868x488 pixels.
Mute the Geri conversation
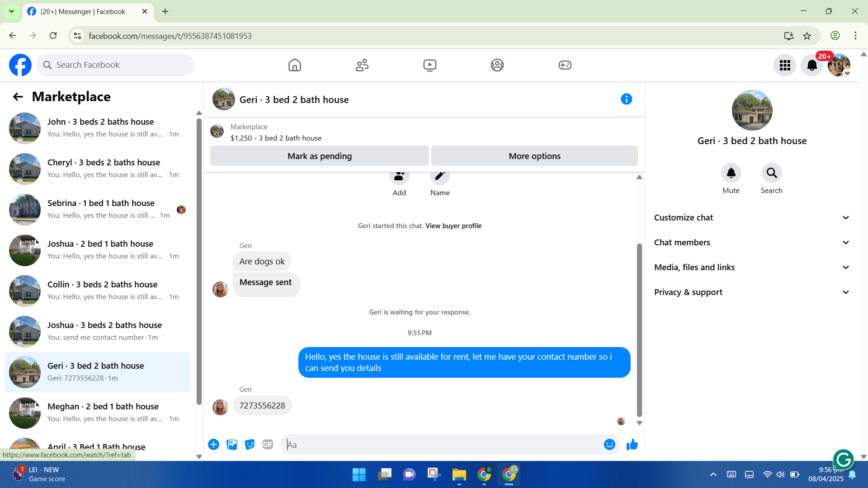click(731, 173)
